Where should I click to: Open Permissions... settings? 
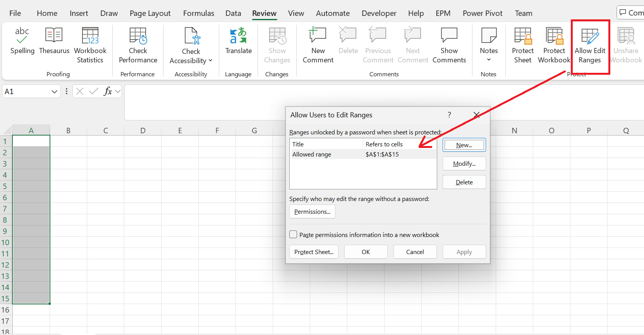(313, 212)
